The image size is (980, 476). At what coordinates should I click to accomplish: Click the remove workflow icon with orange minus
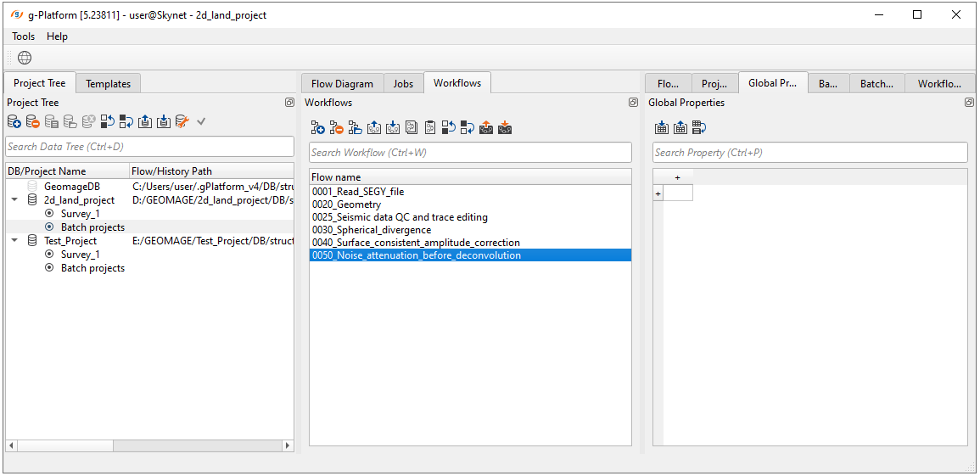[x=336, y=128]
